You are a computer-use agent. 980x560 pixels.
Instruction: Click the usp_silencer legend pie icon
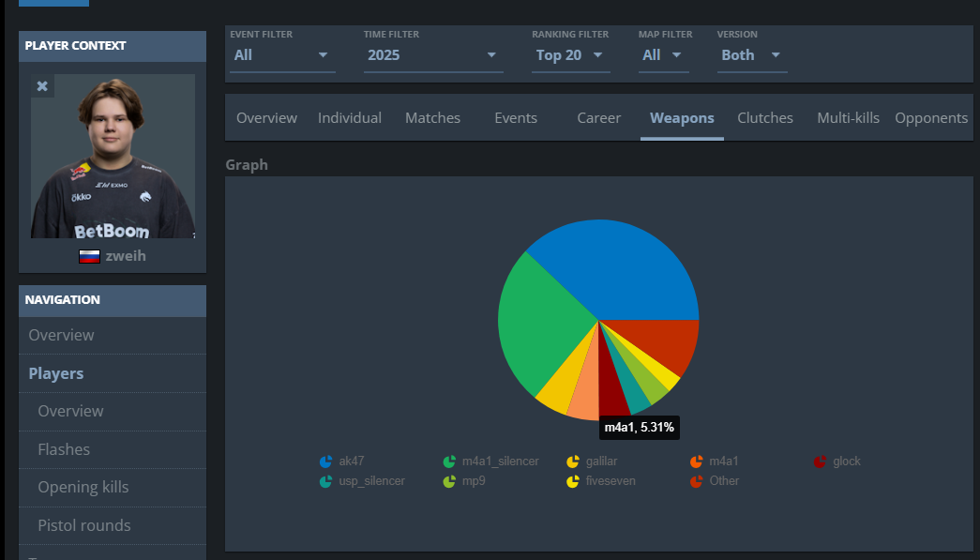[x=325, y=481]
